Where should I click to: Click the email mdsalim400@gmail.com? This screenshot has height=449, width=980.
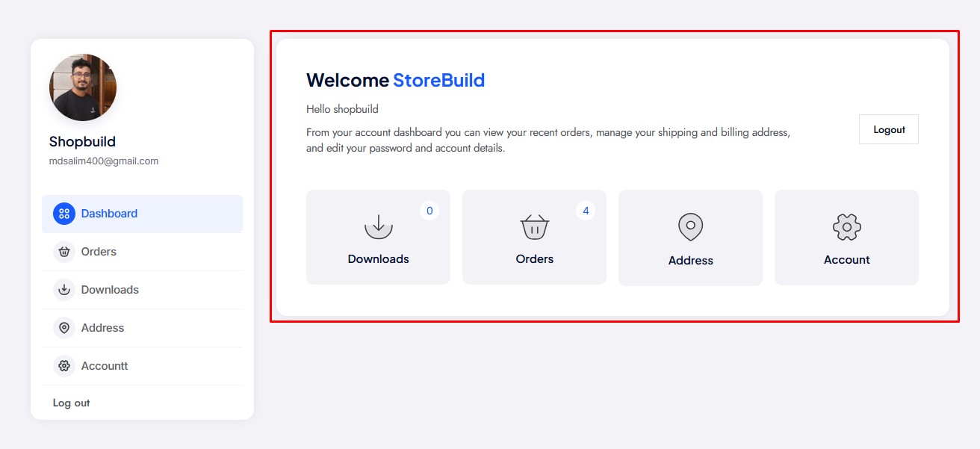point(104,161)
